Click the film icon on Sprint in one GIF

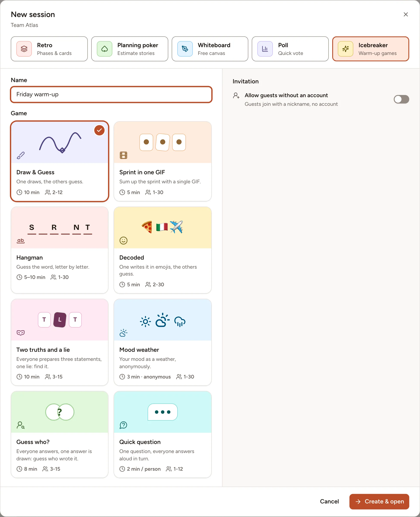click(x=123, y=155)
